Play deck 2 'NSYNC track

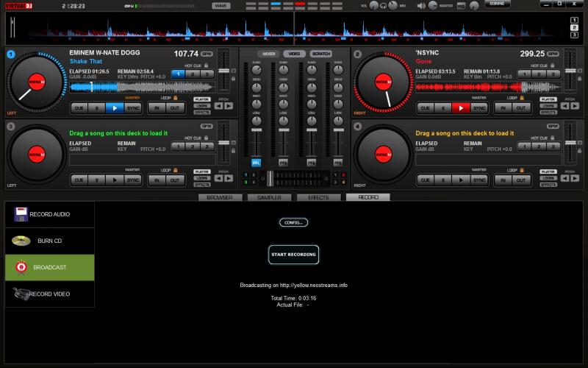tap(461, 107)
